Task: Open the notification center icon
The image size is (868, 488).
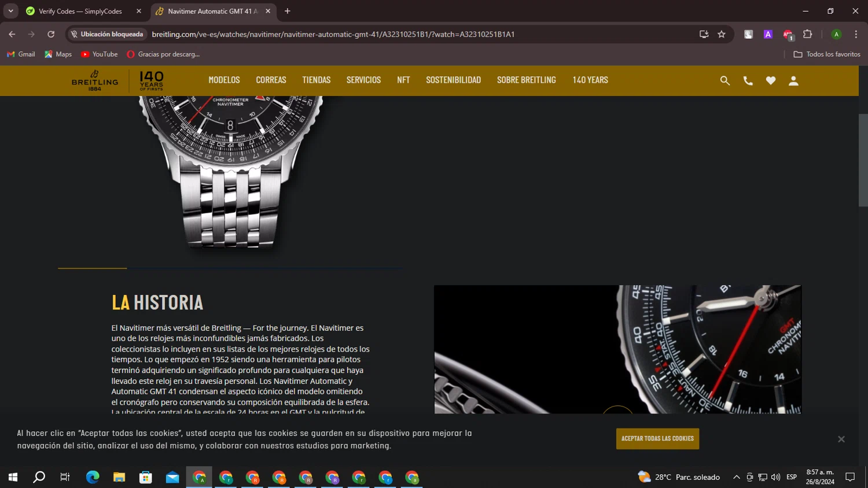Action: pyautogui.click(x=850, y=477)
